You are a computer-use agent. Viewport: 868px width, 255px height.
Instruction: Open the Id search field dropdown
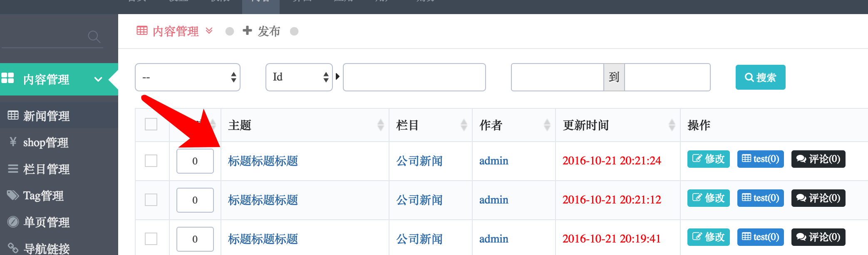pyautogui.click(x=299, y=77)
